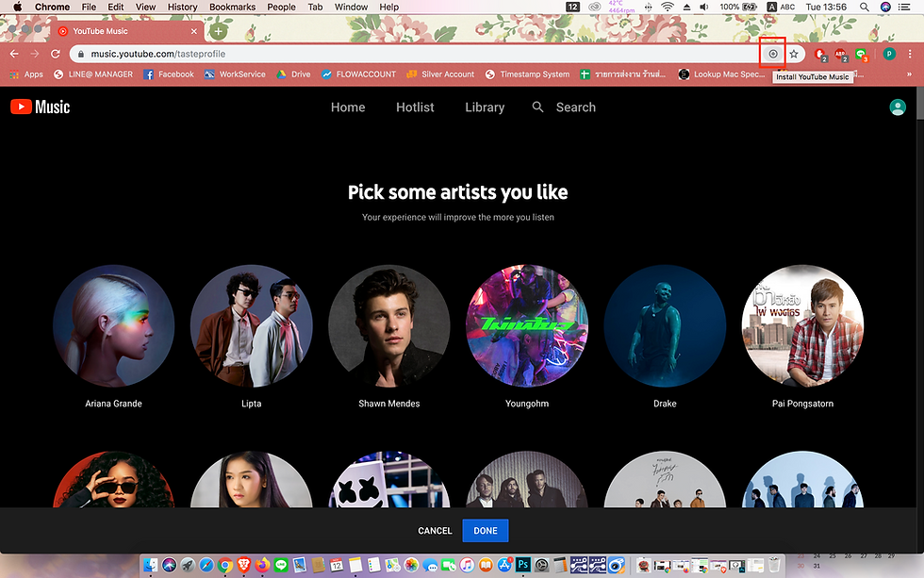Image resolution: width=924 pixels, height=578 pixels.
Task: Open the Hotlist tab
Action: (415, 107)
